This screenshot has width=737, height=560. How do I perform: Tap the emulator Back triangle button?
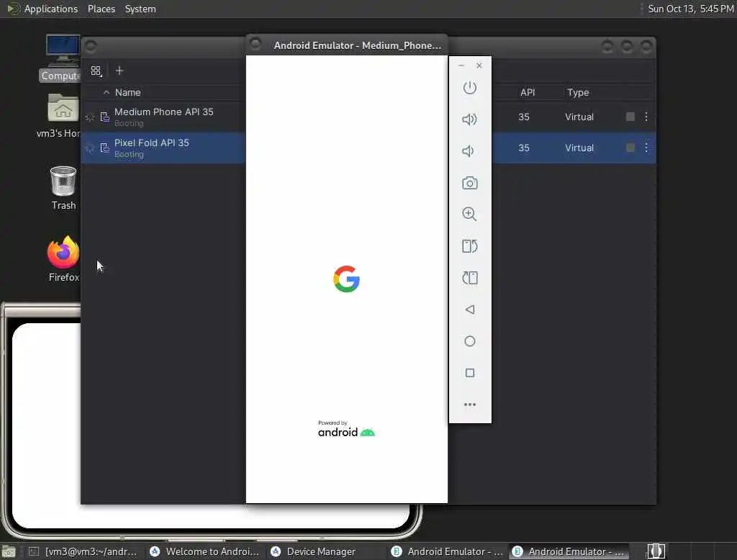pos(469,310)
